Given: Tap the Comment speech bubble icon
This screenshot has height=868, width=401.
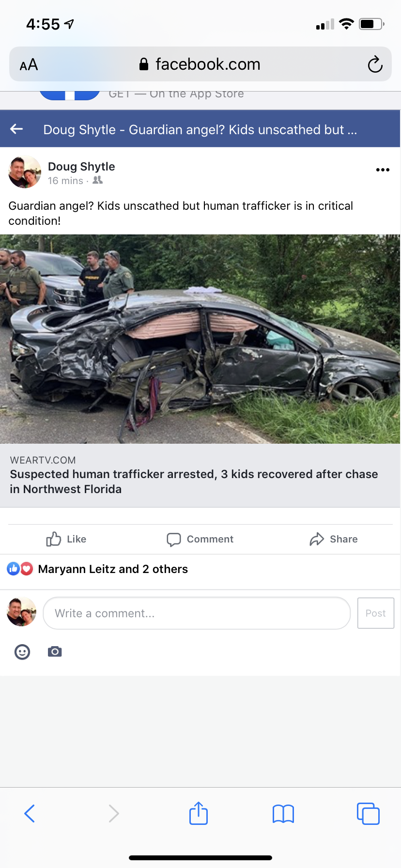Looking at the screenshot, I should point(173,540).
